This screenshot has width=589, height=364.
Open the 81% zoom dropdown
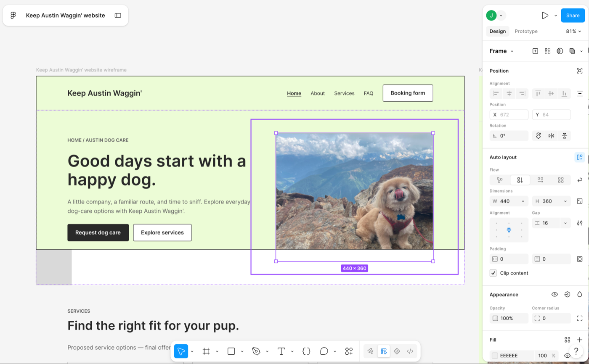pyautogui.click(x=573, y=32)
